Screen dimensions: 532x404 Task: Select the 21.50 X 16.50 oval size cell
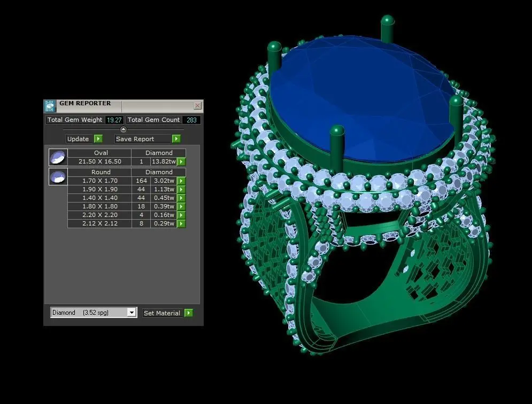point(100,161)
